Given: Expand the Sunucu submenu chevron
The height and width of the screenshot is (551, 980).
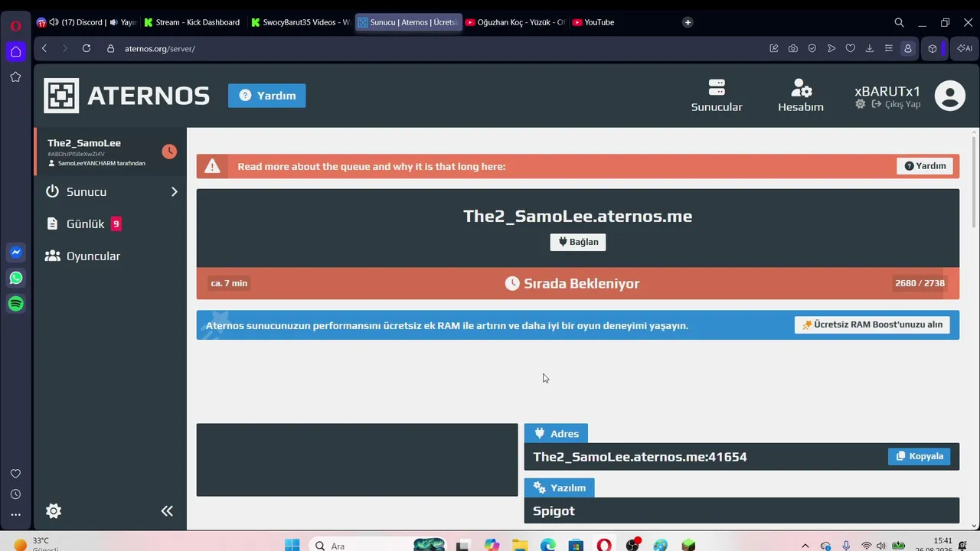Looking at the screenshot, I should click(174, 191).
